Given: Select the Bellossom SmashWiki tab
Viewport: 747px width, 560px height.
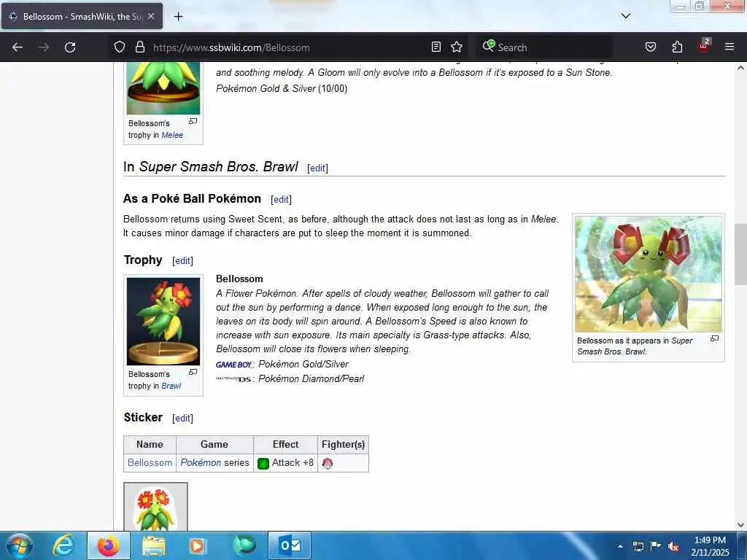Looking at the screenshot, I should click(82, 16).
